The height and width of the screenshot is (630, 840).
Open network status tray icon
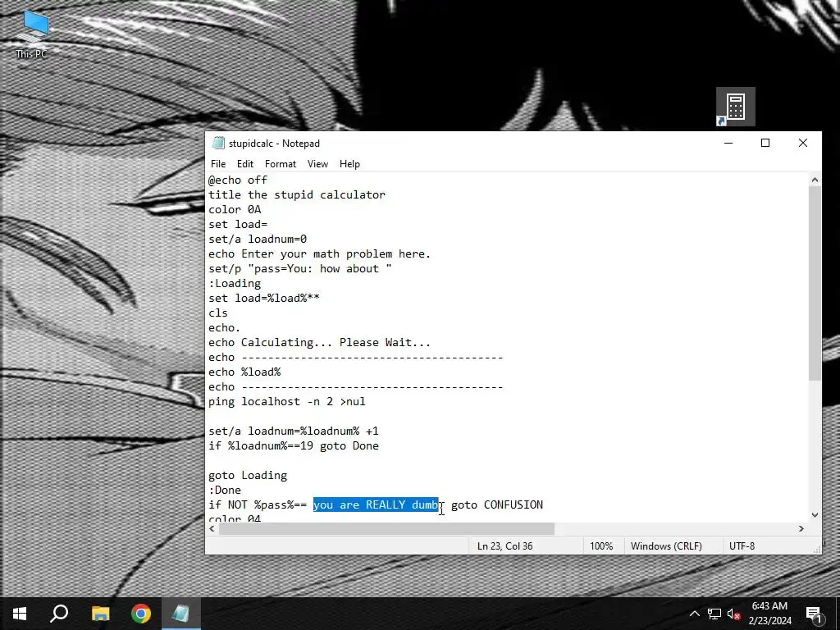coord(714,614)
